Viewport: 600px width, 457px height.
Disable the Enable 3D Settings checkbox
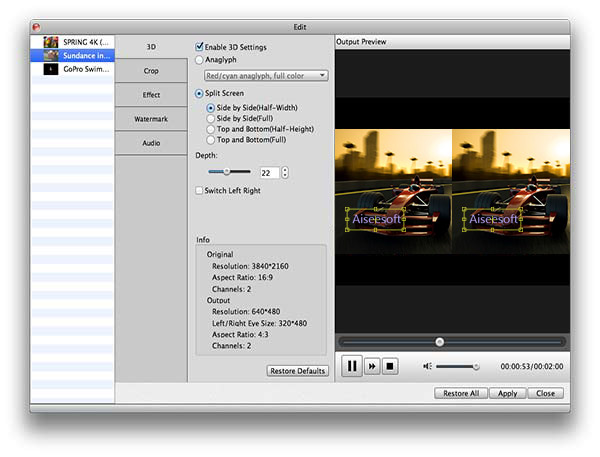pos(199,47)
